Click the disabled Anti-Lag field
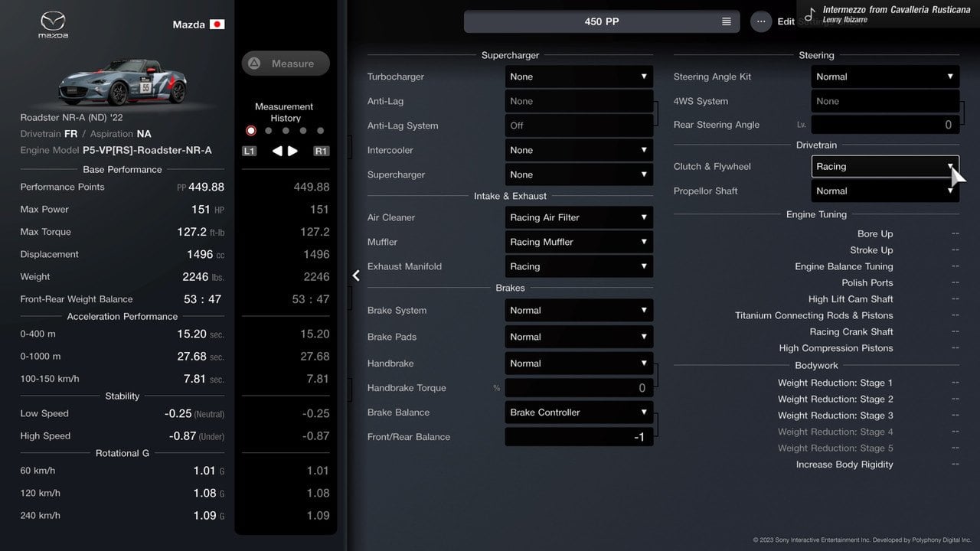The width and height of the screenshot is (980, 551). [x=579, y=101]
